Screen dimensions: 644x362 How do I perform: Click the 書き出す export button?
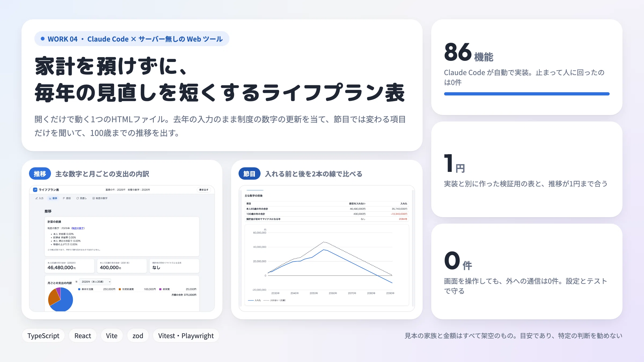point(204,190)
